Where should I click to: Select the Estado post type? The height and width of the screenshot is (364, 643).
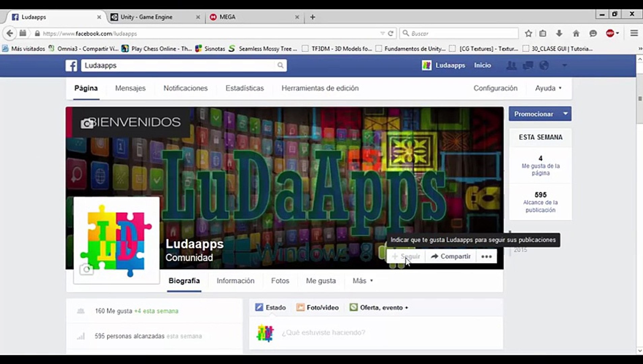[270, 307]
